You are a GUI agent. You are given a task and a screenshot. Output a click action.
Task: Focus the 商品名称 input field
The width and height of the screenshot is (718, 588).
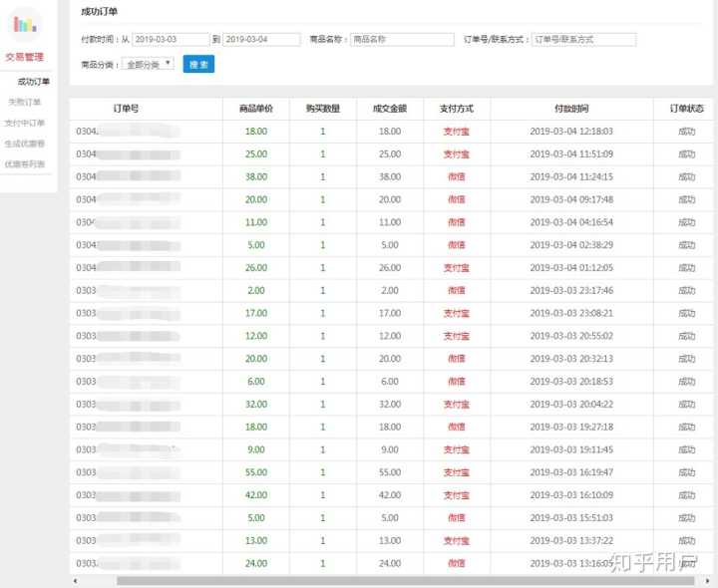(x=402, y=39)
